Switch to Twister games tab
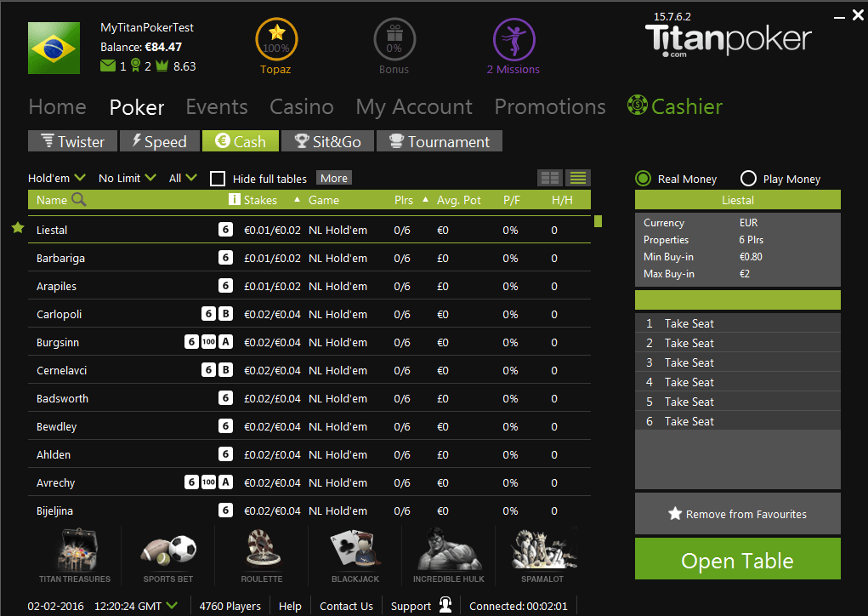Image resolution: width=868 pixels, height=616 pixels. tap(72, 141)
